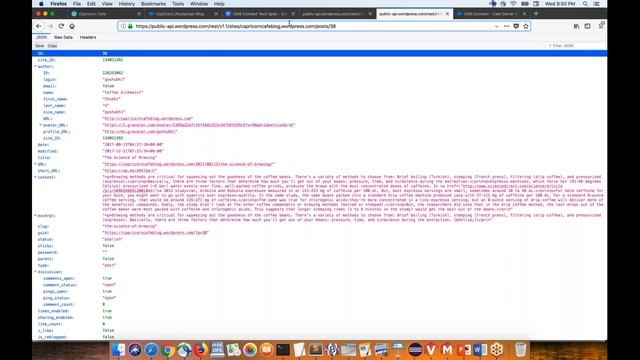The height and width of the screenshot is (360, 640).
Task: Launch Safari from the dock
Action: (x=151, y=350)
